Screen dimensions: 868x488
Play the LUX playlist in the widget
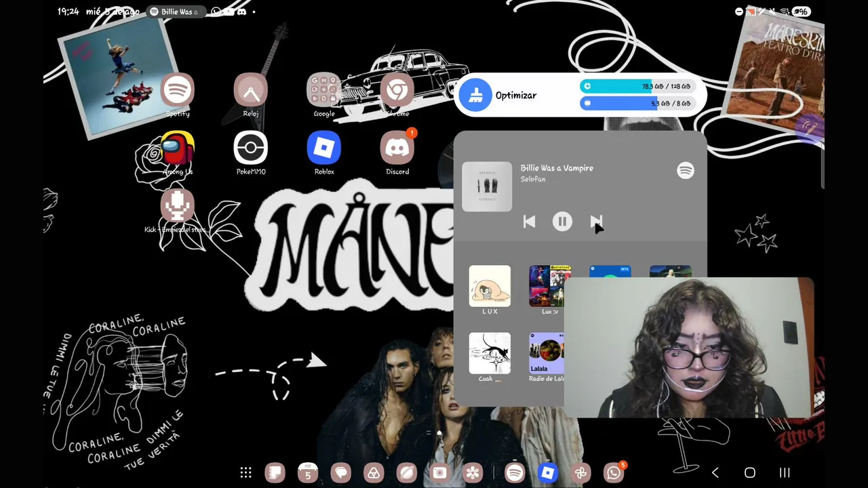pos(490,286)
